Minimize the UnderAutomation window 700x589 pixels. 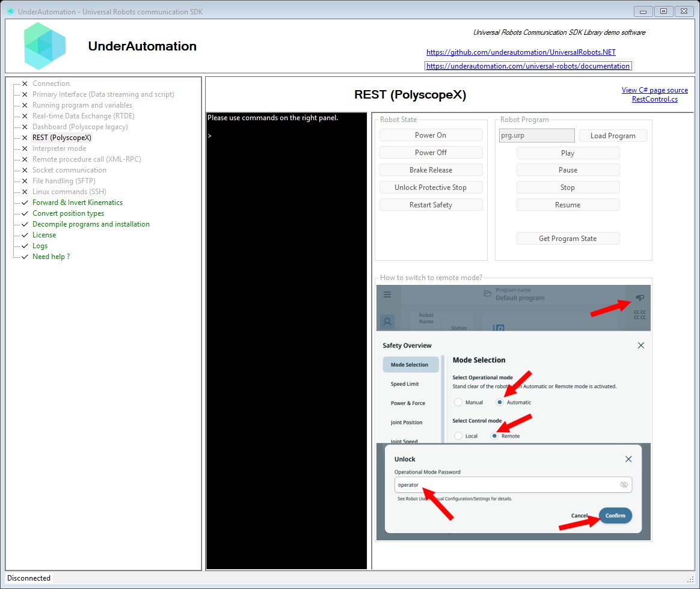tap(643, 11)
